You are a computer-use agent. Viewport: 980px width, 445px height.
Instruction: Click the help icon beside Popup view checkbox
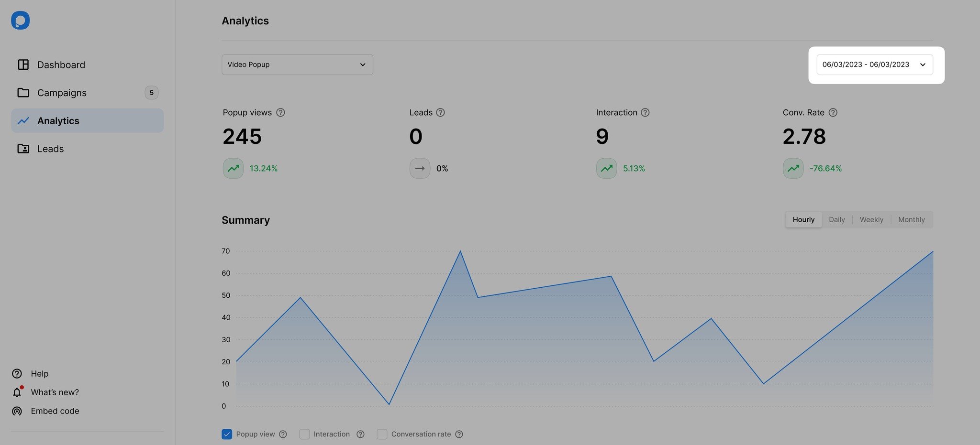tap(283, 434)
